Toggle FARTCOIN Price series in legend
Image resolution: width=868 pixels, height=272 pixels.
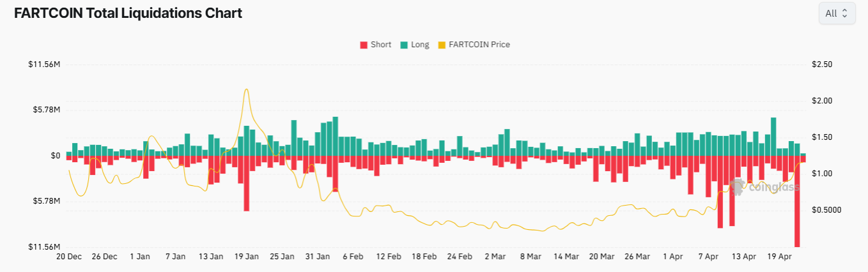(x=474, y=45)
